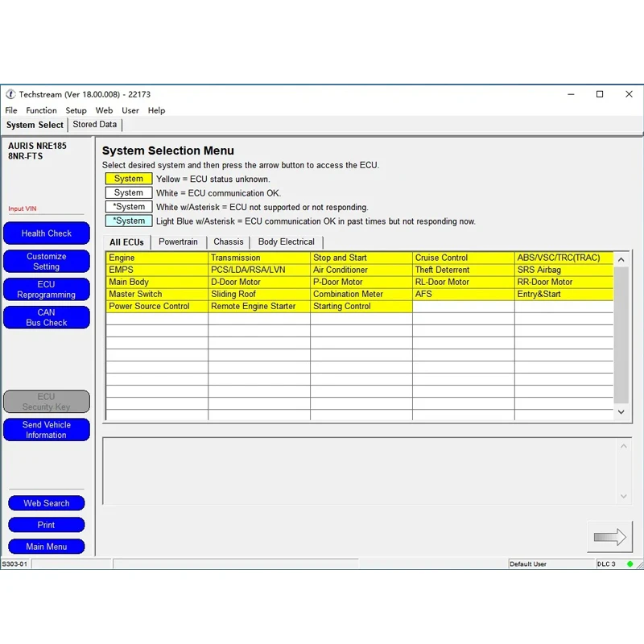Start ECU Reprogramming
The width and height of the screenshot is (644, 644).
[x=47, y=290]
